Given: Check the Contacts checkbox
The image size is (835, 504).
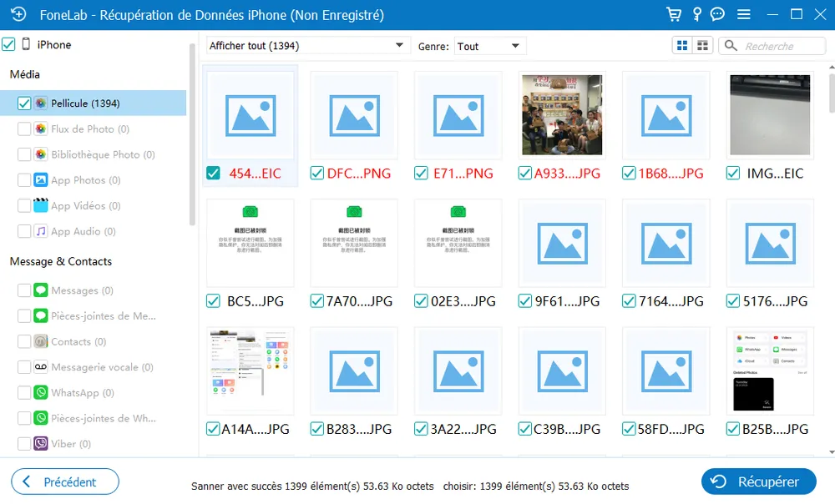Looking at the screenshot, I should (x=24, y=341).
